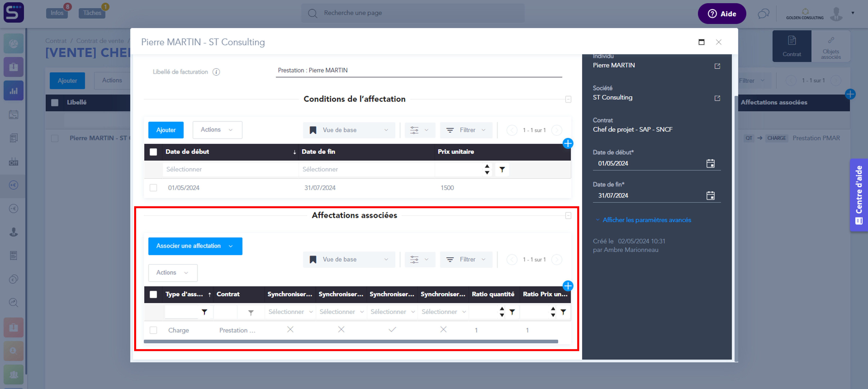The height and width of the screenshot is (389, 868).
Task: Open the Actions dropdown in Conditions de l'affectation
Action: pos(217,130)
